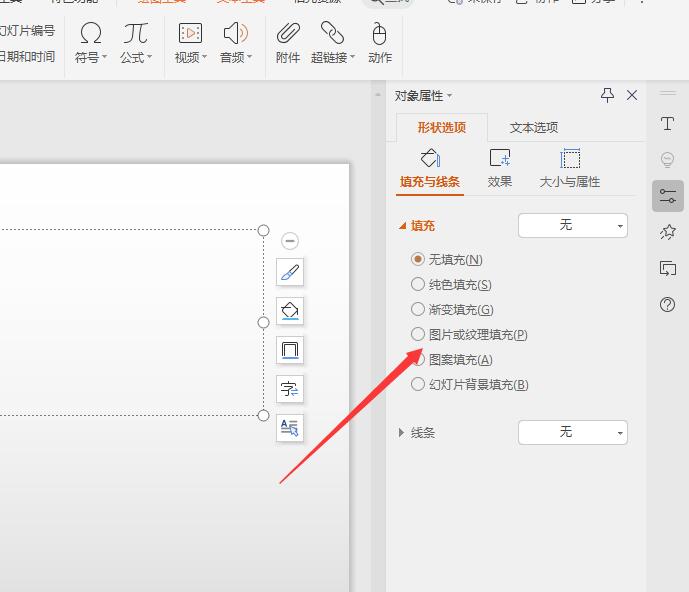
Task: Open 对象属性 panel title dropdown
Action: [450, 95]
